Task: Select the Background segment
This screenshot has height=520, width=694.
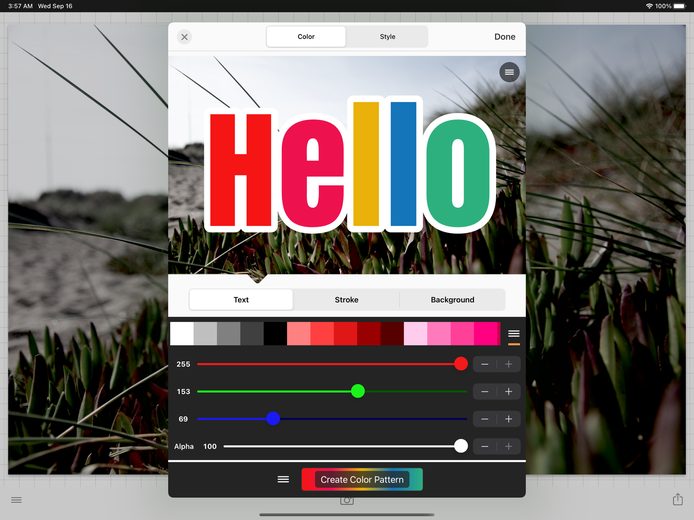Action: click(452, 300)
